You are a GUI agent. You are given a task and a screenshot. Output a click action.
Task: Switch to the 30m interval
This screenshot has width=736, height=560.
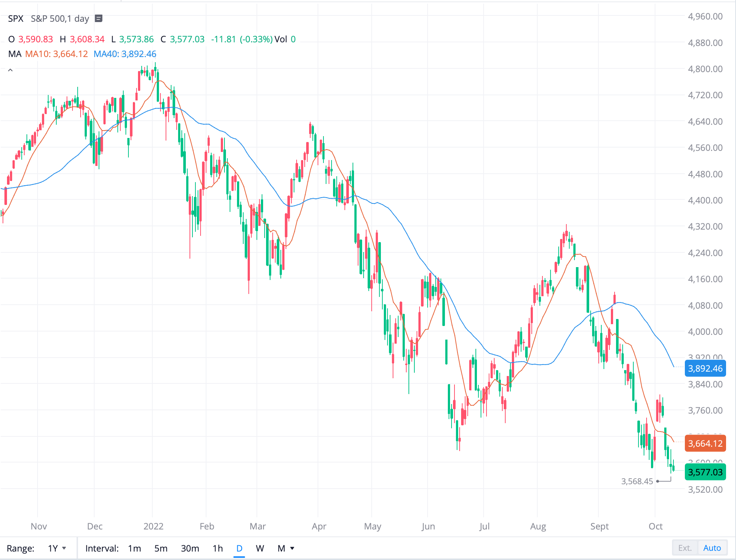click(190, 548)
